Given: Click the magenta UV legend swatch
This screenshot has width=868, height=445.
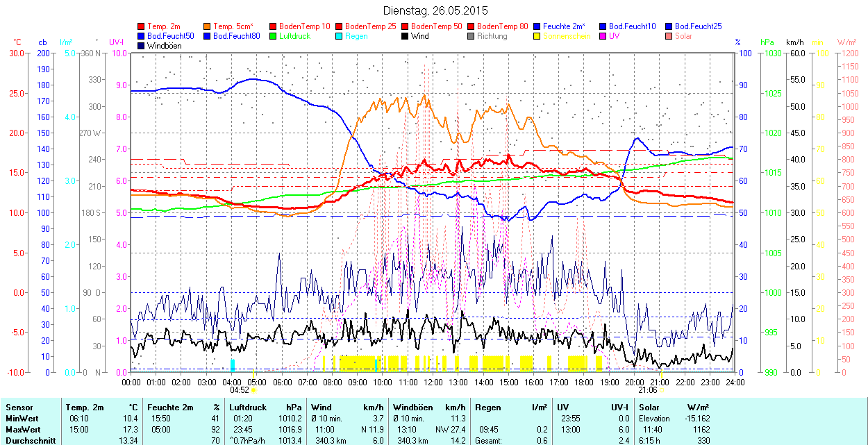Looking at the screenshot, I should click(603, 36).
